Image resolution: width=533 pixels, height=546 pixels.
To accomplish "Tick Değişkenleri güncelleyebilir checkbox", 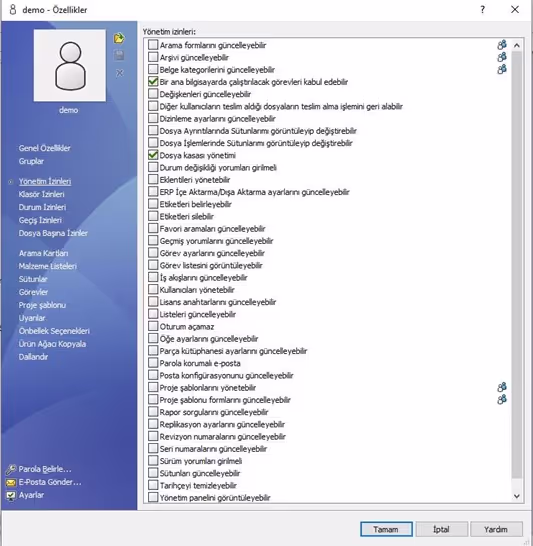I will coord(153,94).
